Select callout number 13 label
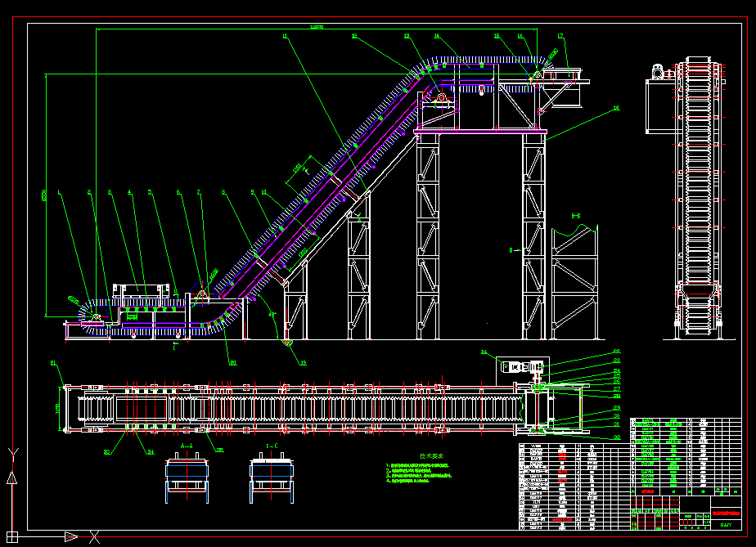Image resolution: width=756 pixels, height=547 pixels. coord(407,36)
